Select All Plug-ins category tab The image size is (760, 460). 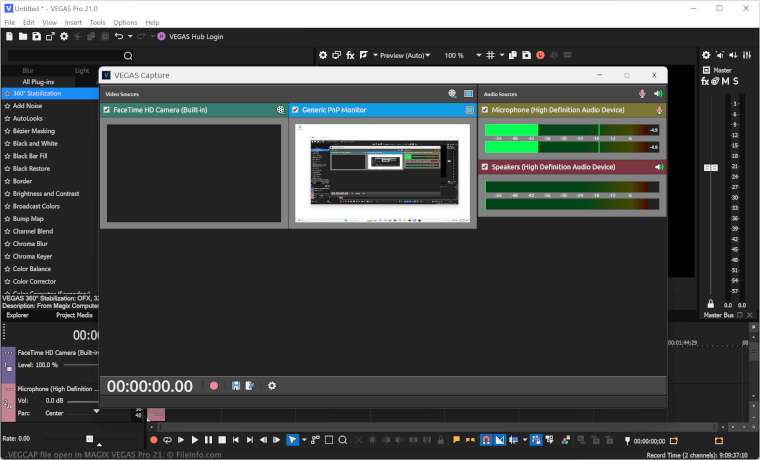click(38, 82)
